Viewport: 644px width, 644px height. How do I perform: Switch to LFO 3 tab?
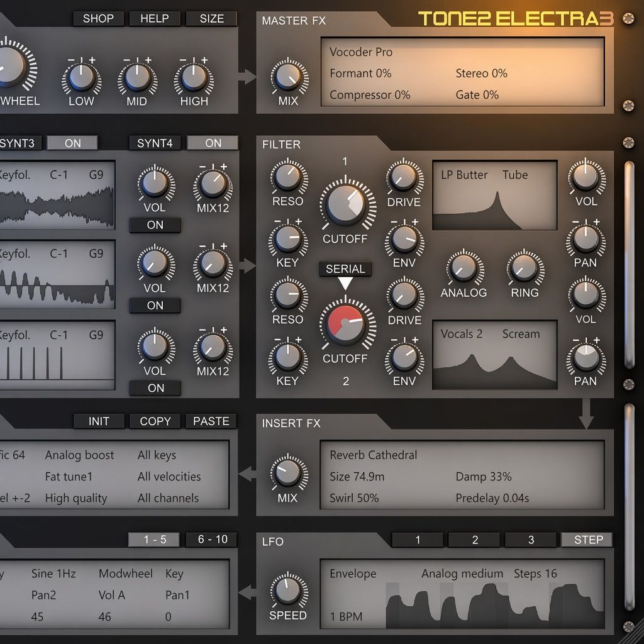pos(531,540)
